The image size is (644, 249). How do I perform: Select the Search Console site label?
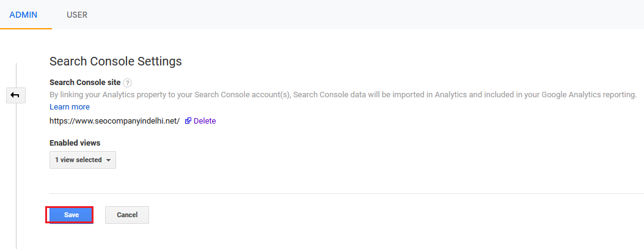84,83
